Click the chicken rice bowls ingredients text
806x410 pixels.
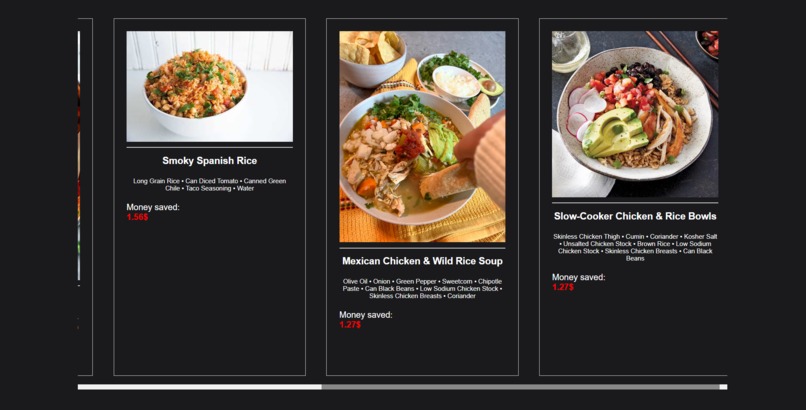click(635, 247)
